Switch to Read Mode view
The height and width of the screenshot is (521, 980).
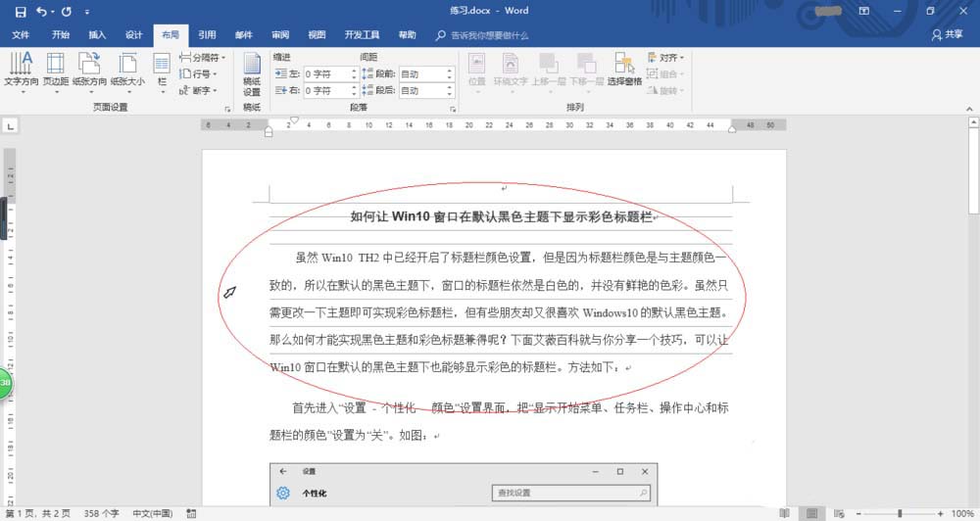pos(784,513)
